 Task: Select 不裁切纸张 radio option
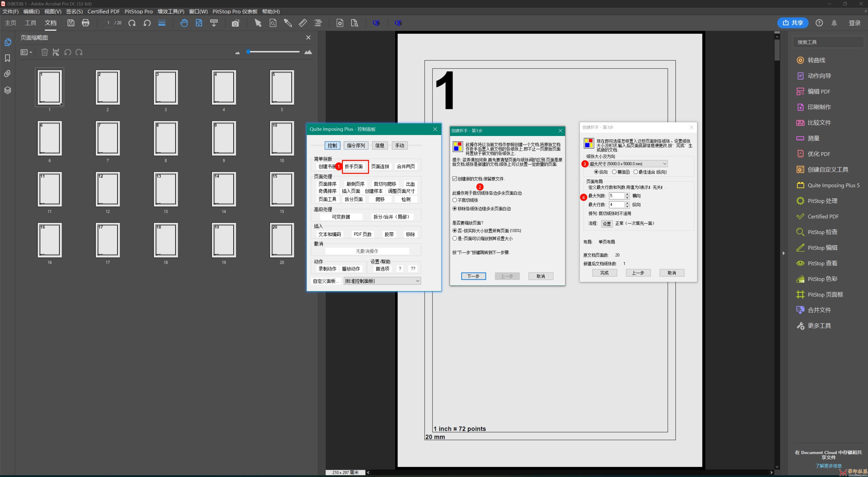[x=455, y=200]
